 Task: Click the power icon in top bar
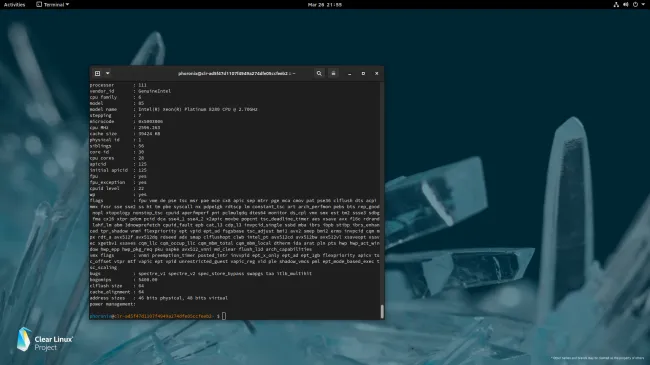(635, 5)
